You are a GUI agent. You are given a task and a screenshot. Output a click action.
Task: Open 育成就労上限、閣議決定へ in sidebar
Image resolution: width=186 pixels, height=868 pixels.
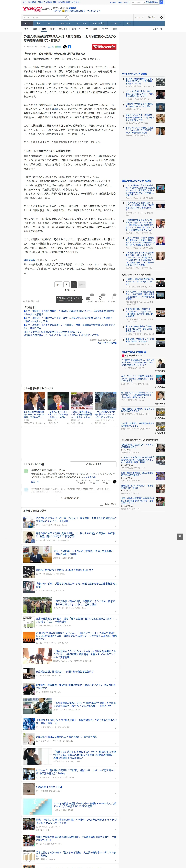pyautogui.click(x=137, y=446)
